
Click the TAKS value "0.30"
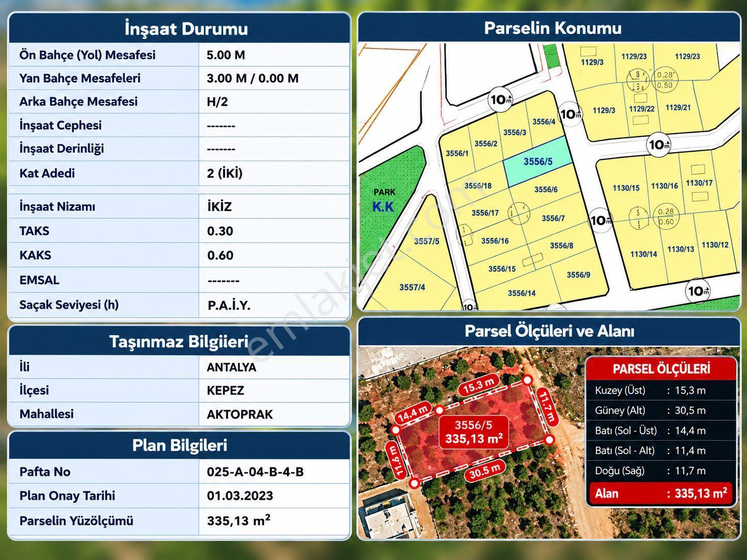220,231
